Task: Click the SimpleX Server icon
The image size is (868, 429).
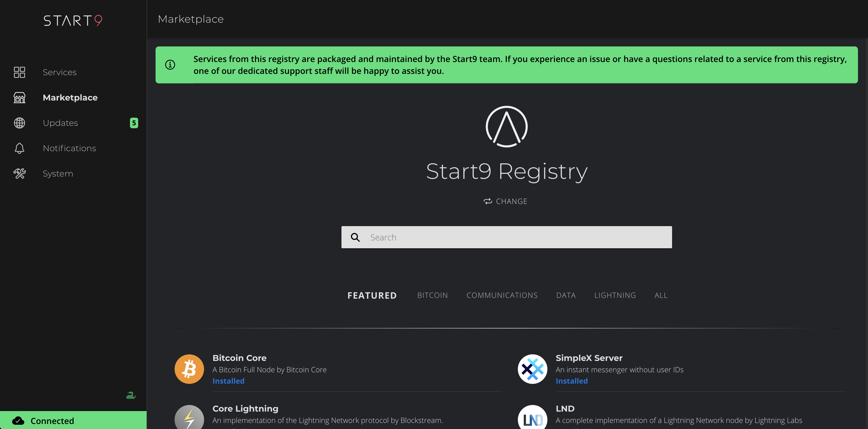Action: tap(532, 369)
